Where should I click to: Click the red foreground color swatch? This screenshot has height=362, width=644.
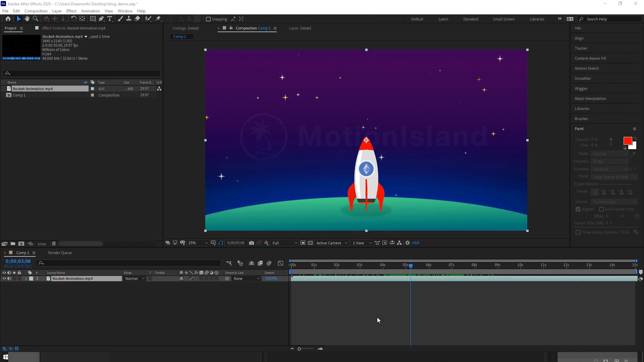click(x=627, y=140)
